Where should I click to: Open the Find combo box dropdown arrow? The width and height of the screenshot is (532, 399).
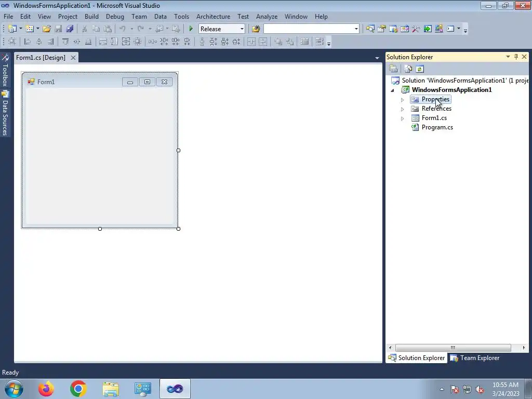click(x=356, y=29)
